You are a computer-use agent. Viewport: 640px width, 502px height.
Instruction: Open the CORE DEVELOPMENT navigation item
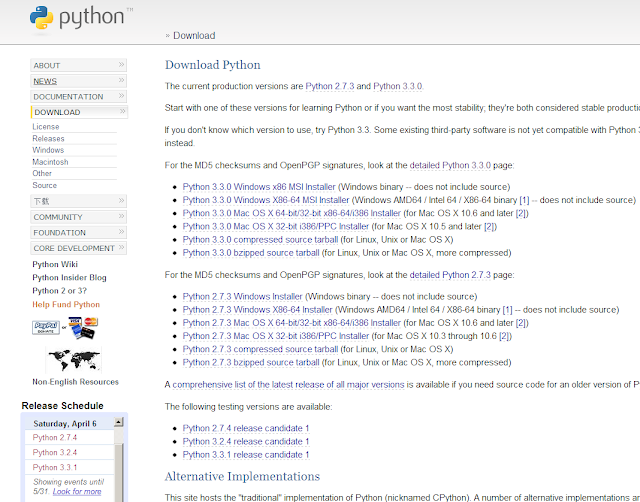[78, 248]
